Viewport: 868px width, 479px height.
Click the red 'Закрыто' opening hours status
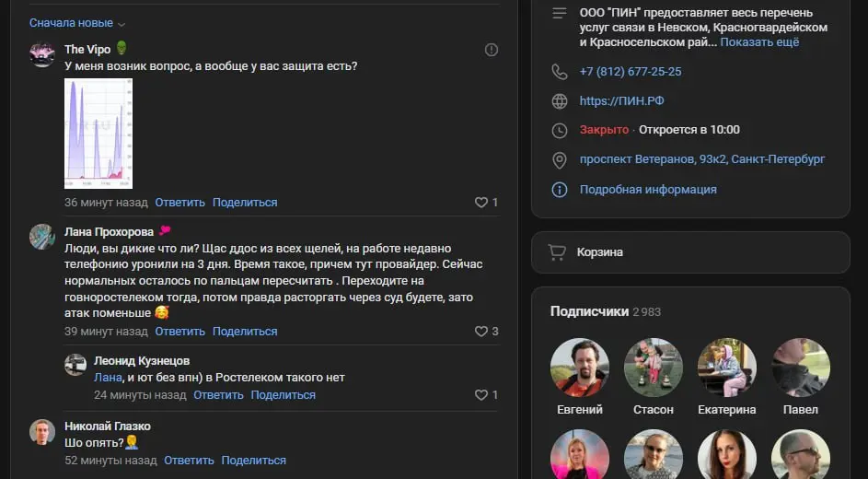[604, 130]
